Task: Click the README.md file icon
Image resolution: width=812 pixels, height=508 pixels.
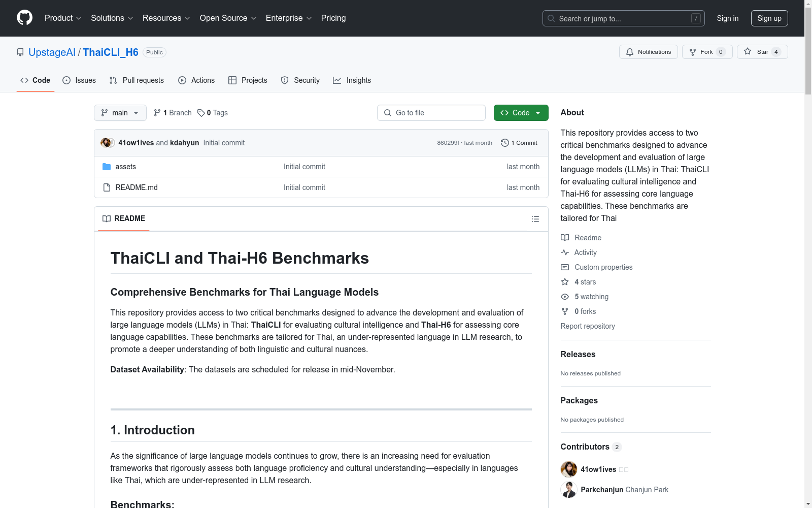Action: pos(107,187)
